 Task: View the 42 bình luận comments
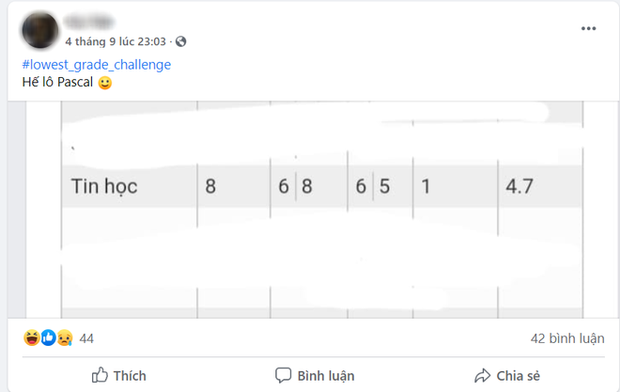coord(567,339)
